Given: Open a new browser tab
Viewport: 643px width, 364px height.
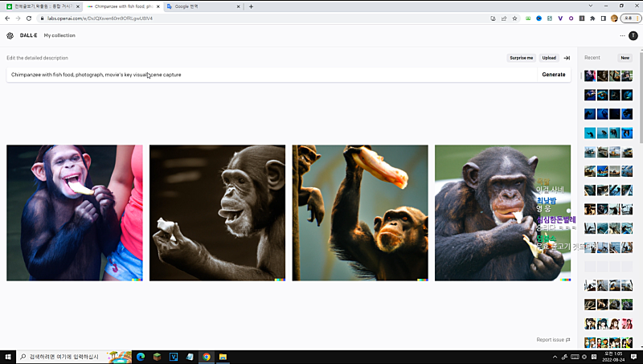Looking at the screenshot, I should click(x=251, y=6).
